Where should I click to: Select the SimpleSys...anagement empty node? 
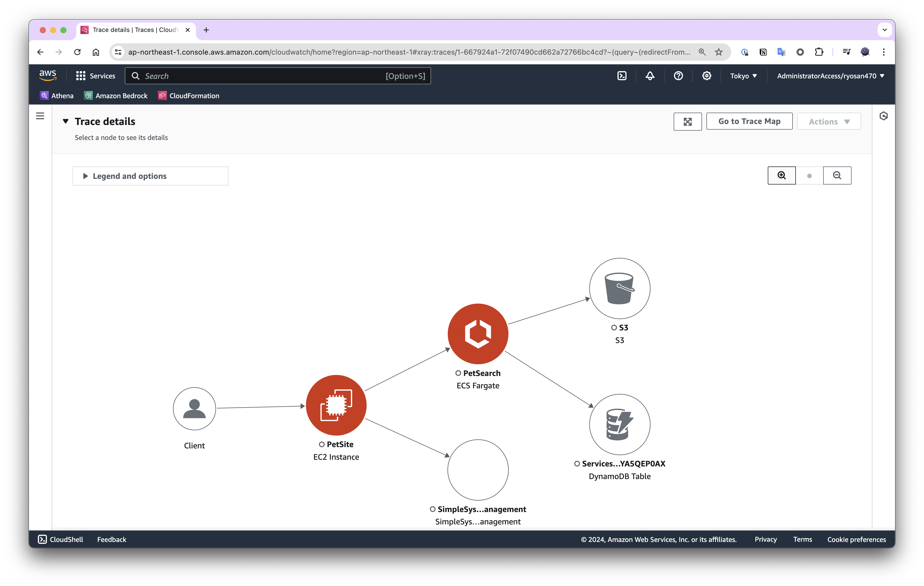478,470
